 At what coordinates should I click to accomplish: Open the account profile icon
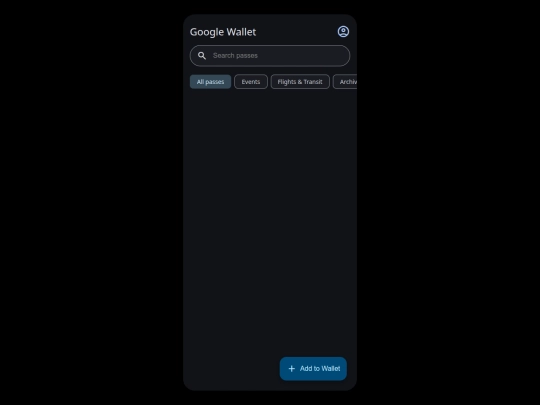pos(343,32)
